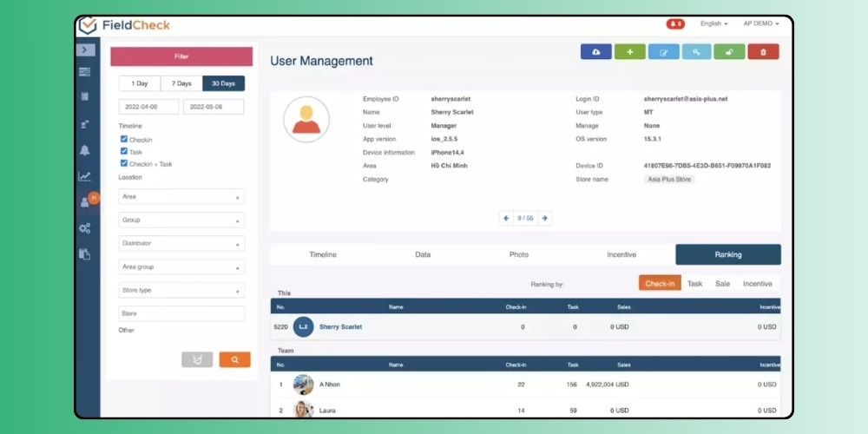Toggle the Task timeline checkbox

tap(124, 151)
